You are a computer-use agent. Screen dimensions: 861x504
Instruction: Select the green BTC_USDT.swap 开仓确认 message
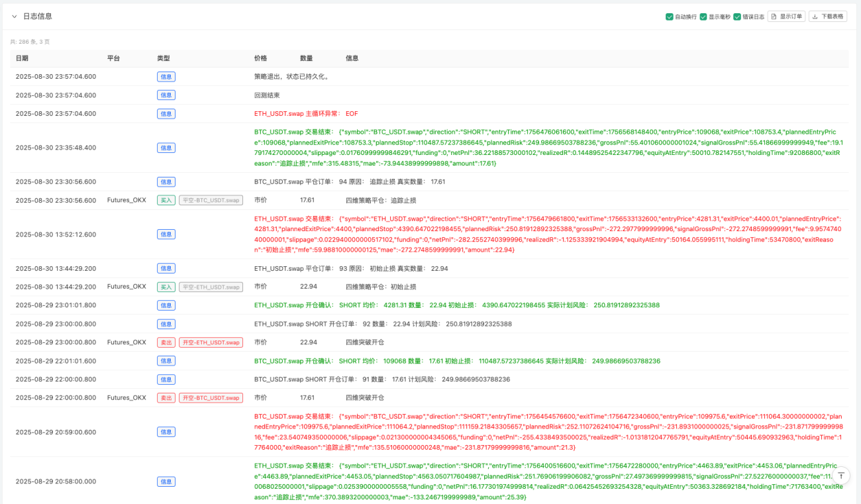tap(457, 361)
